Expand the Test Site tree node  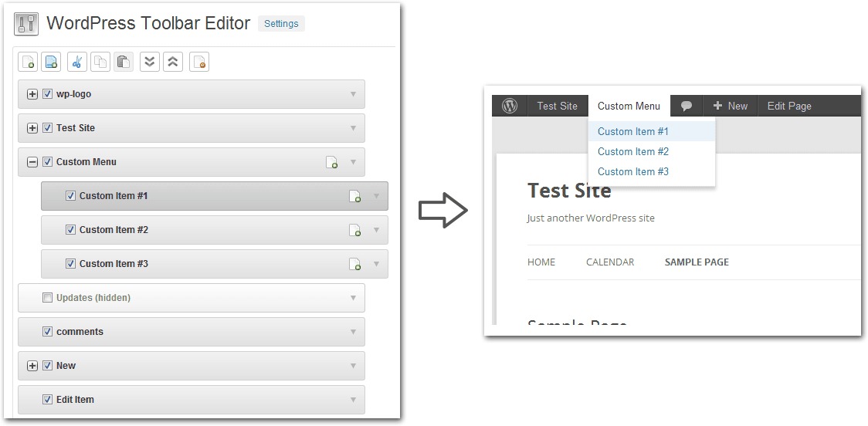(x=32, y=128)
